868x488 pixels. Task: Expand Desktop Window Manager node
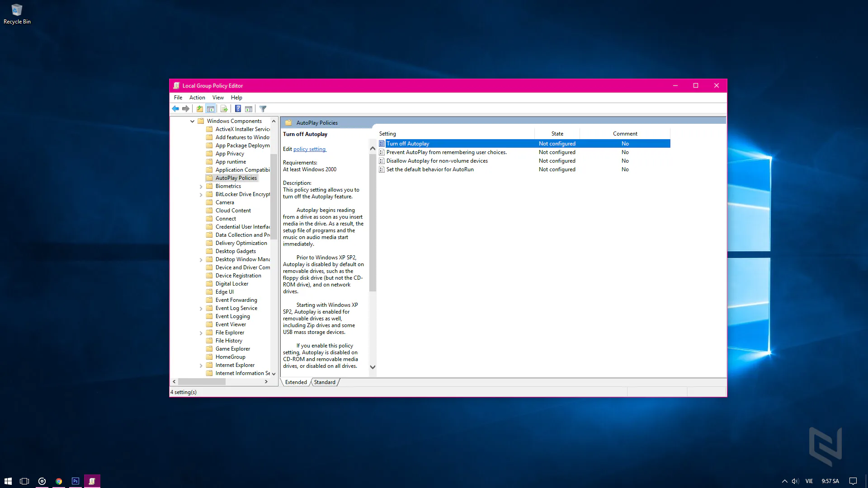pos(201,259)
